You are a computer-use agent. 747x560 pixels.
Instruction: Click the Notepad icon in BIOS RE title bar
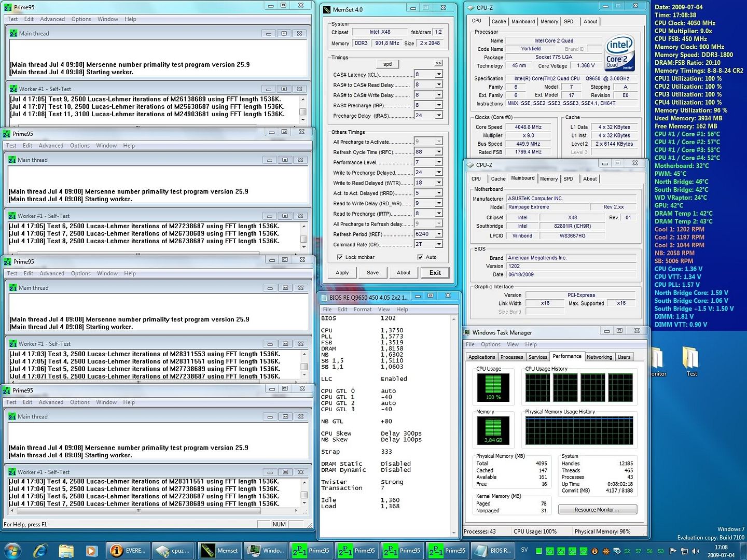(324, 297)
